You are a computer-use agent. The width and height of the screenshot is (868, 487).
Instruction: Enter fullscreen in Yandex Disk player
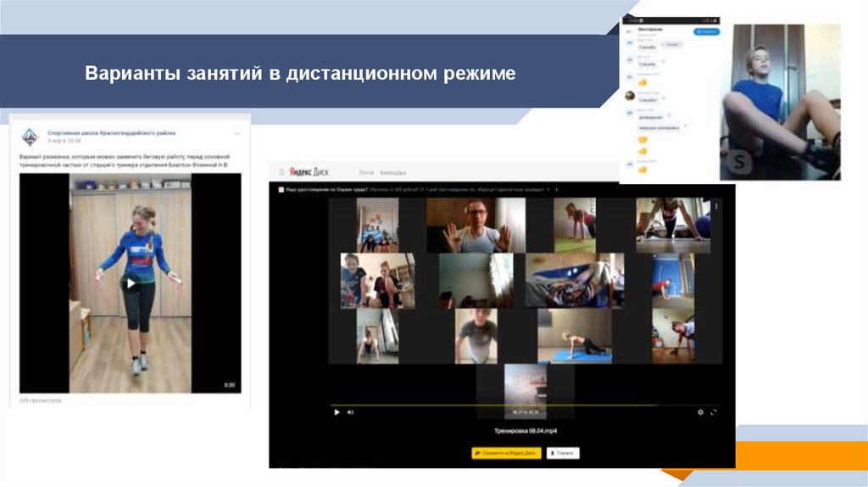click(x=714, y=412)
